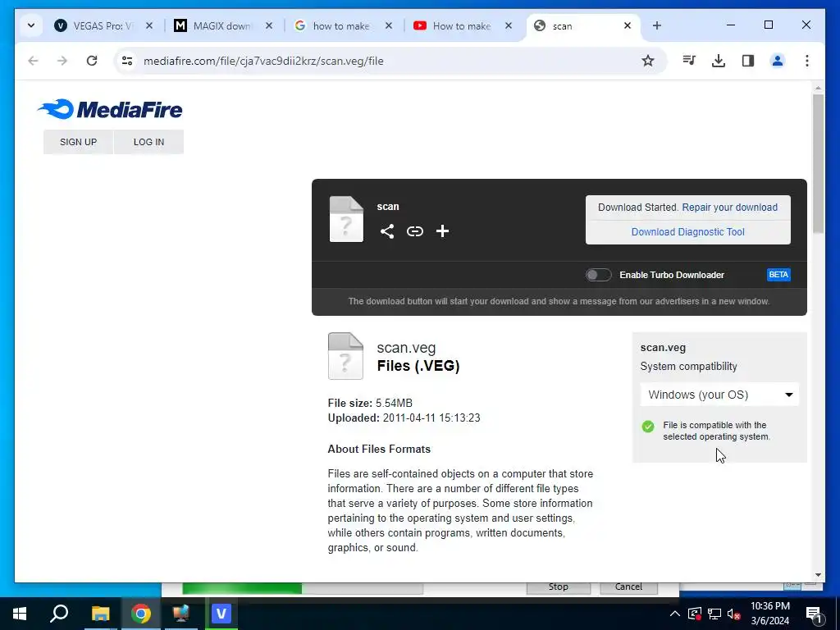Switch to the Google how to make tab
This screenshot has width=840, height=630.
click(343, 25)
